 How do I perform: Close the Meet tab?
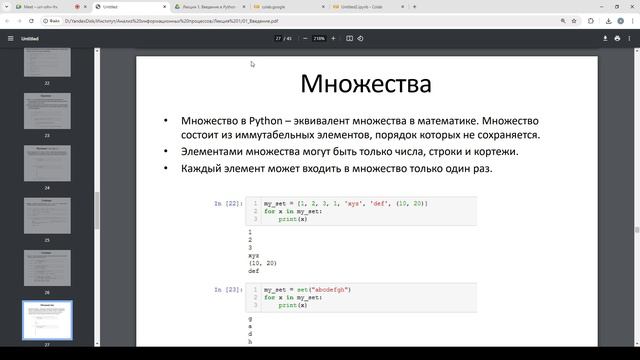tap(85, 7)
